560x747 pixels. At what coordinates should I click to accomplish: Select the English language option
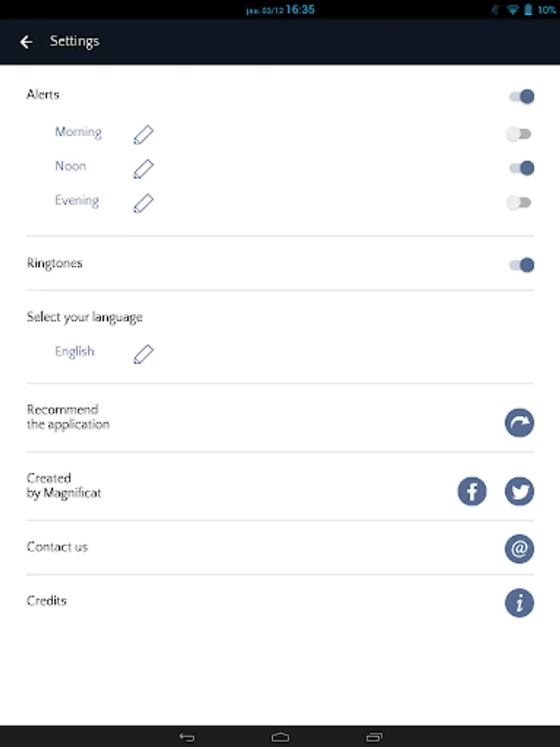pyautogui.click(x=75, y=352)
